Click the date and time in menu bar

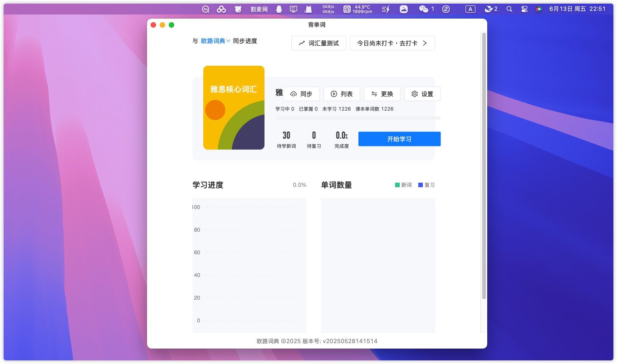pyautogui.click(x=577, y=9)
